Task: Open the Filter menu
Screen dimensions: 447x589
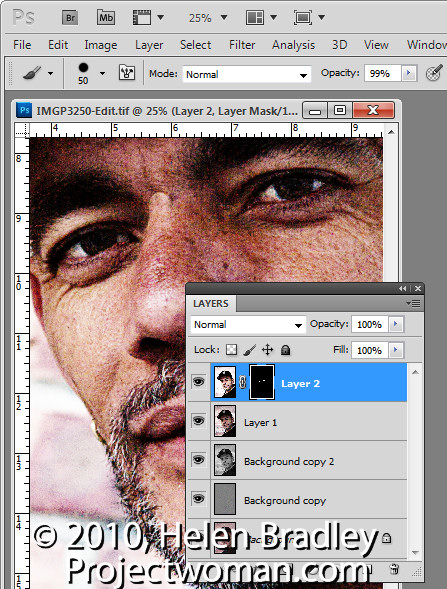Action: (x=242, y=45)
